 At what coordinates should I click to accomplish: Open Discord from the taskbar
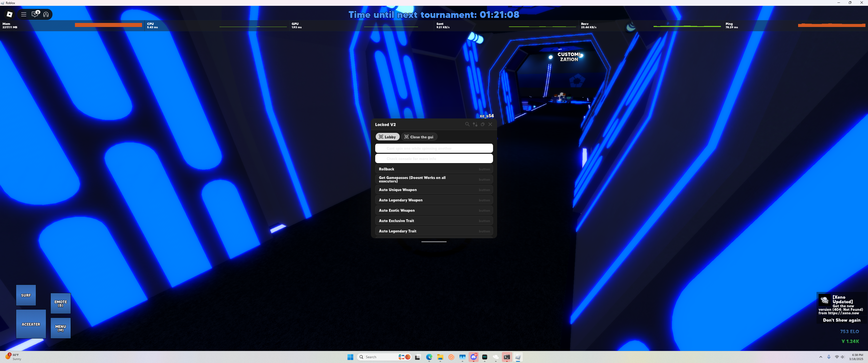coord(474,357)
